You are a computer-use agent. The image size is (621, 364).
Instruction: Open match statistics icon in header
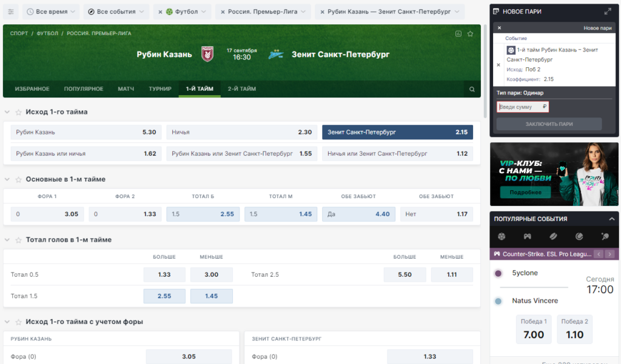click(x=458, y=34)
